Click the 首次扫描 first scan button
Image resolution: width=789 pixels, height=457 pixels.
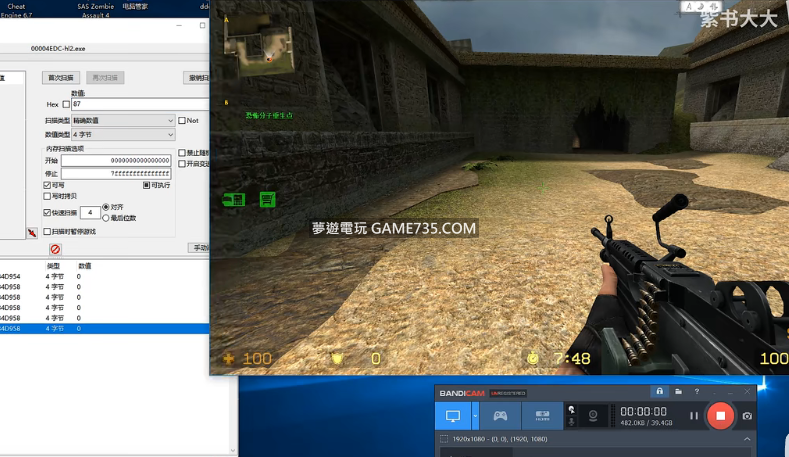pos(60,78)
